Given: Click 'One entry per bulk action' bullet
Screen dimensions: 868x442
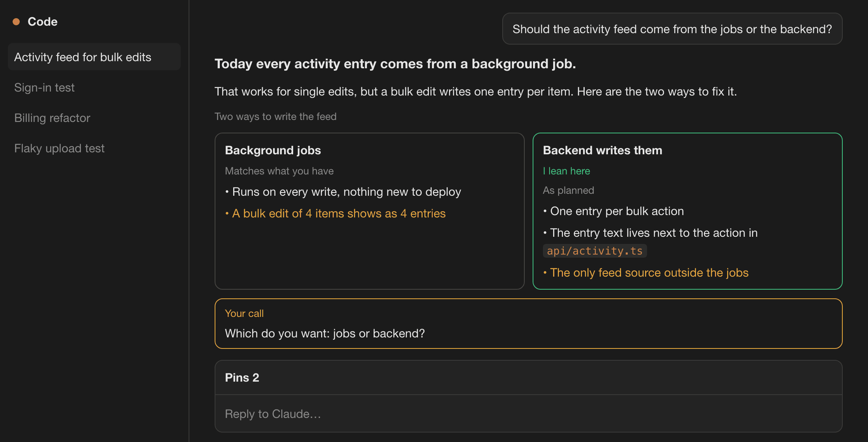Looking at the screenshot, I should point(617,211).
